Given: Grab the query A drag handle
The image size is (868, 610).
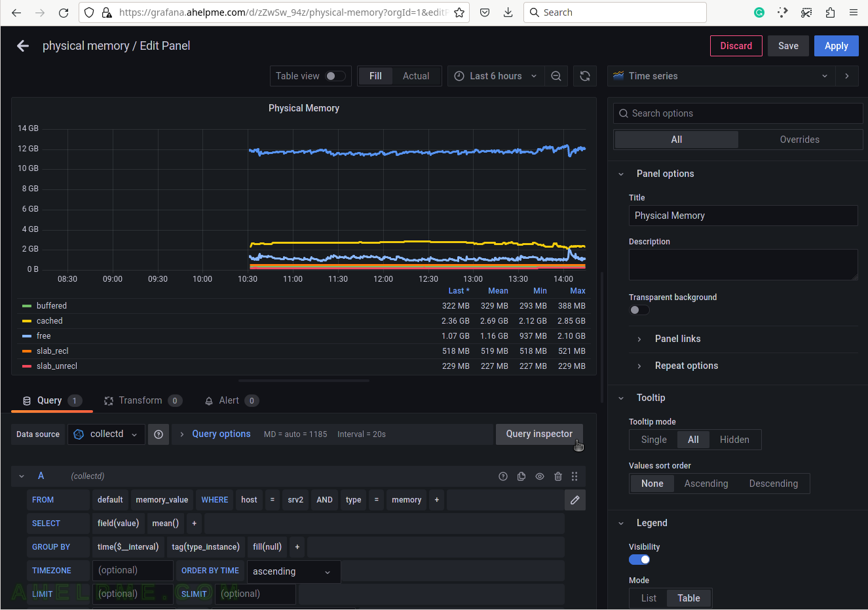Looking at the screenshot, I should point(575,476).
